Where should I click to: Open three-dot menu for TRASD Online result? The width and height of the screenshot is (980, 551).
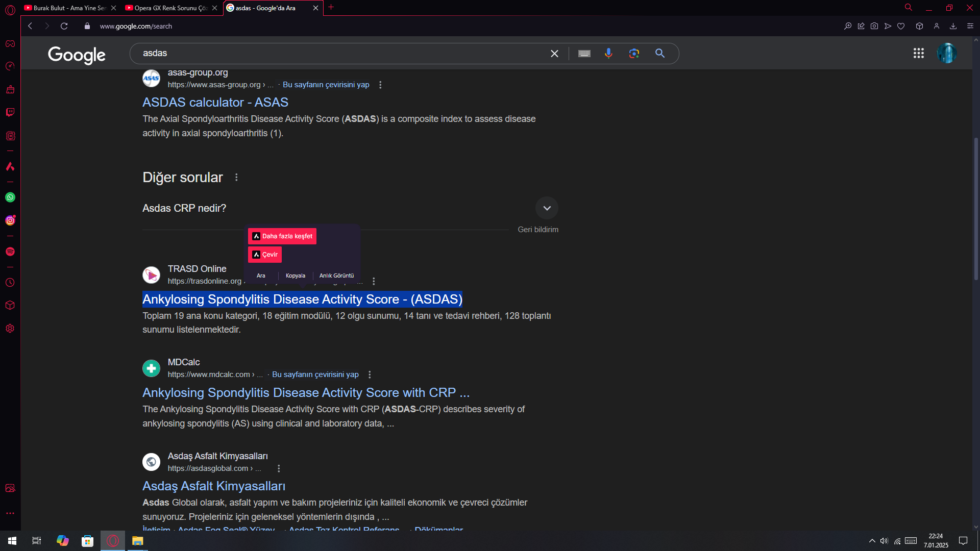tap(374, 281)
